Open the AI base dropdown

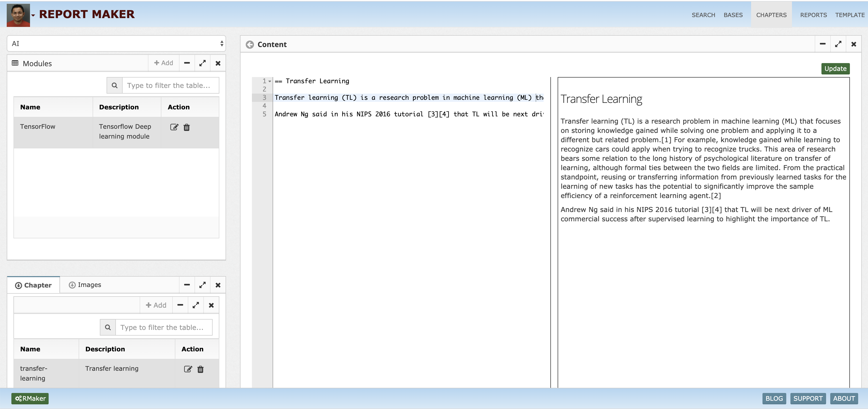click(x=116, y=43)
